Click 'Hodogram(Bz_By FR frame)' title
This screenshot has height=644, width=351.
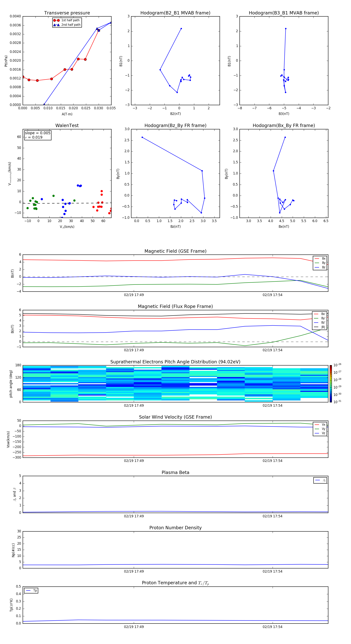pos(175,125)
